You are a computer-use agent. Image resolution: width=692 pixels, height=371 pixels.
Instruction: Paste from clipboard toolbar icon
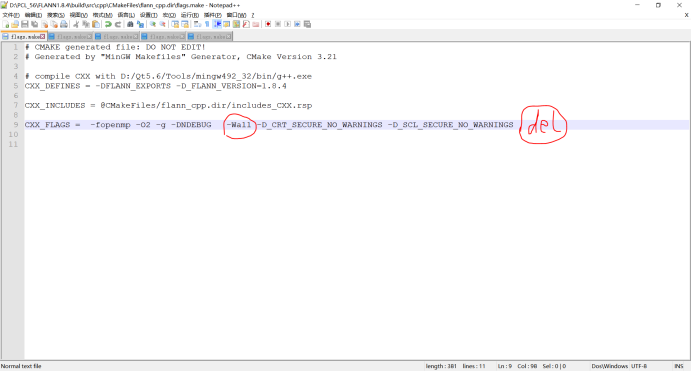tap(96, 24)
